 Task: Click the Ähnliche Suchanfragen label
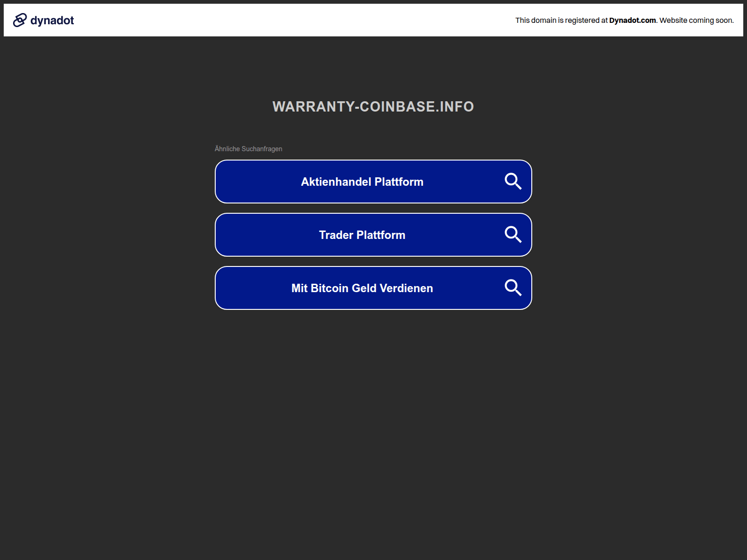(248, 149)
